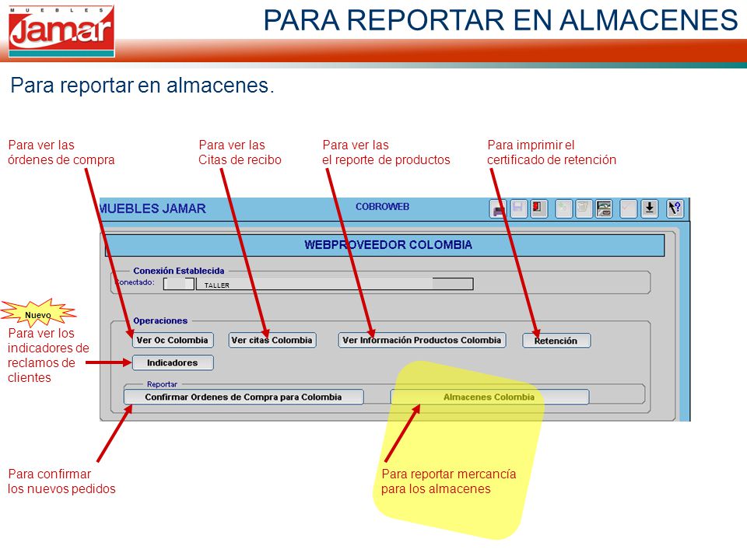Click the Ver citas Colombia button

coord(272,340)
